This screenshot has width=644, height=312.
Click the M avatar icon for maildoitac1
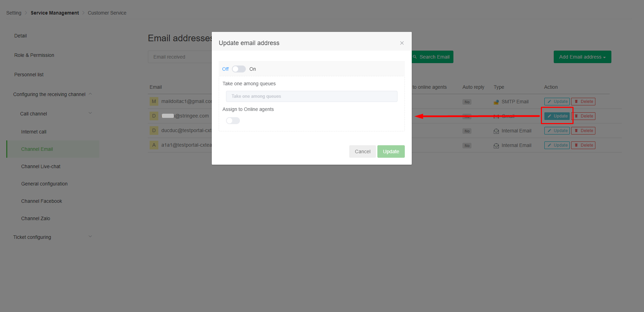(154, 101)
